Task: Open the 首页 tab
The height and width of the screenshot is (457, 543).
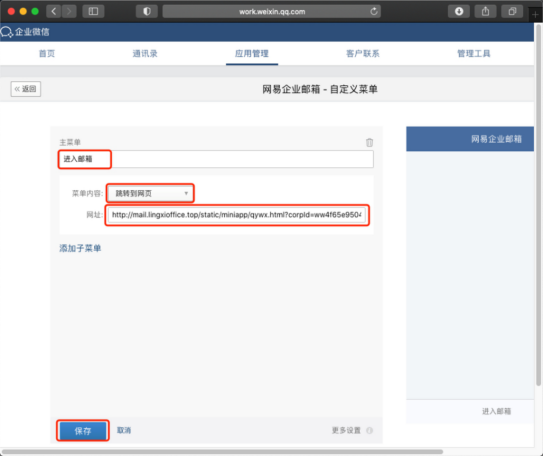Action: click(x=47, y=53)
